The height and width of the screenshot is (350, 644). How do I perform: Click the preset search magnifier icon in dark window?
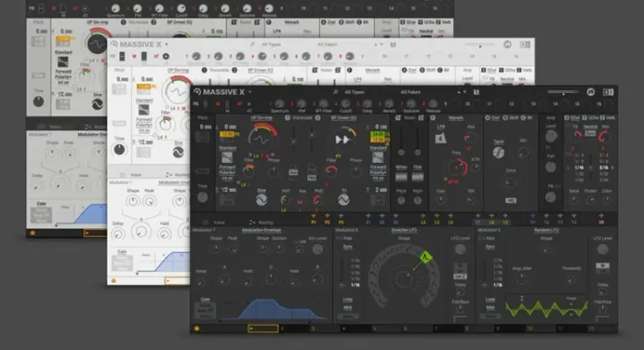tap(334, 91)
